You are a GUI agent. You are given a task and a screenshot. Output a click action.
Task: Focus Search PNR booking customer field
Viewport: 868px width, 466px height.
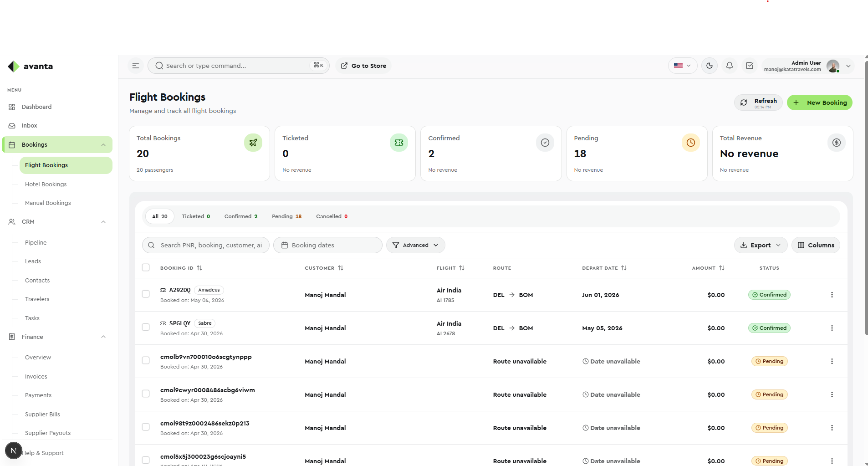(206, 245)
